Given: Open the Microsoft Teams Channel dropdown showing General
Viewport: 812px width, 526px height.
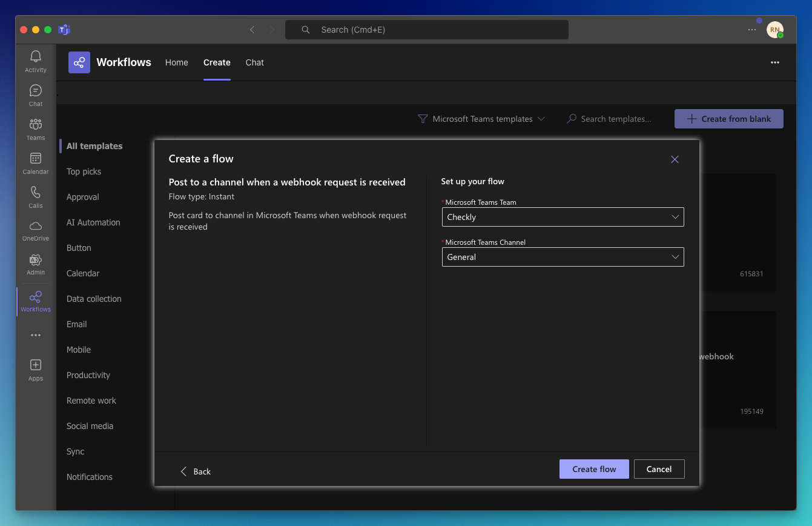Looking at the screenshot, I should (563, 256).
